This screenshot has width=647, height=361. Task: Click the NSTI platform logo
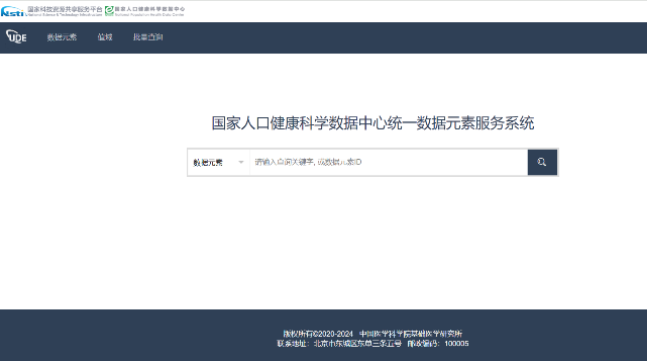[52, 11]
